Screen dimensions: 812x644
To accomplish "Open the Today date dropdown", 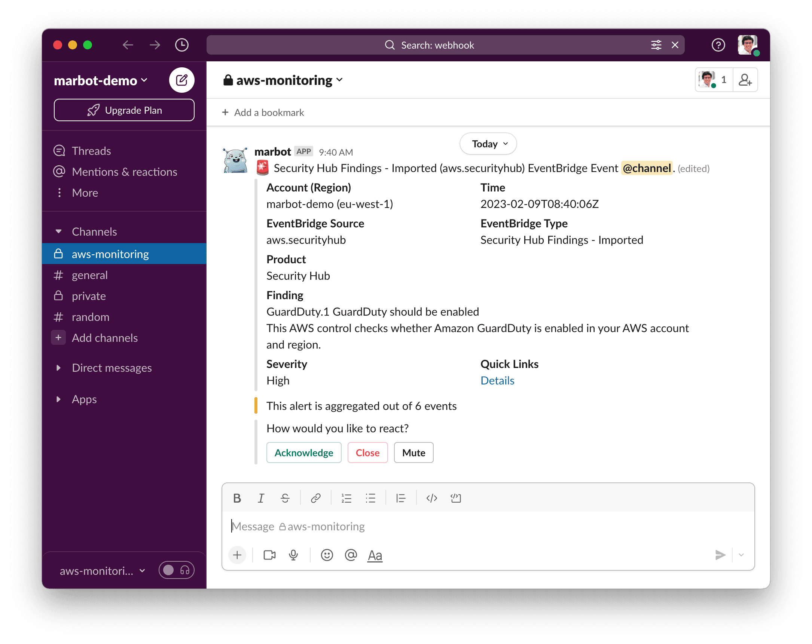I will 488,144.
